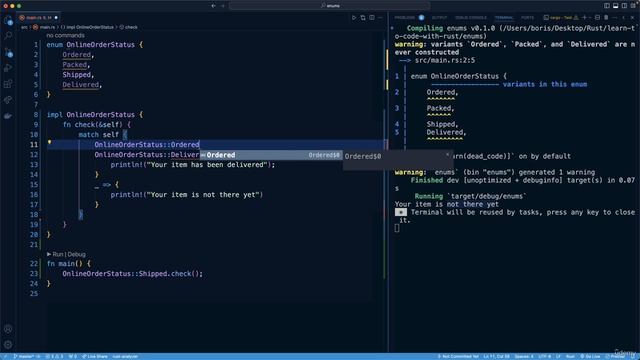Image resolution: width=640 pixels, height=360 pixels.
Task: Click src in the breadcrumb
Action: pyautogui.click(x=24, y=27)
